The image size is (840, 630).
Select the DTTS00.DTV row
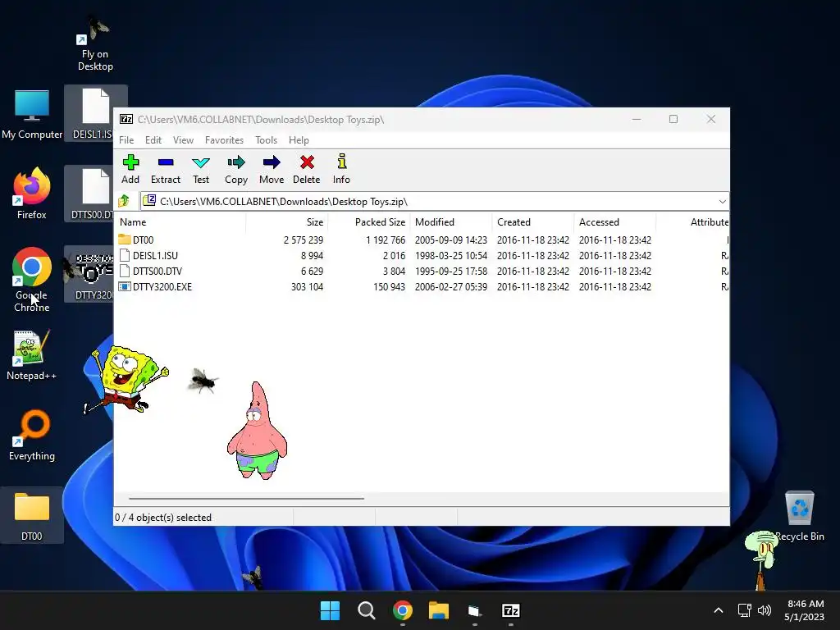(422, 271)
